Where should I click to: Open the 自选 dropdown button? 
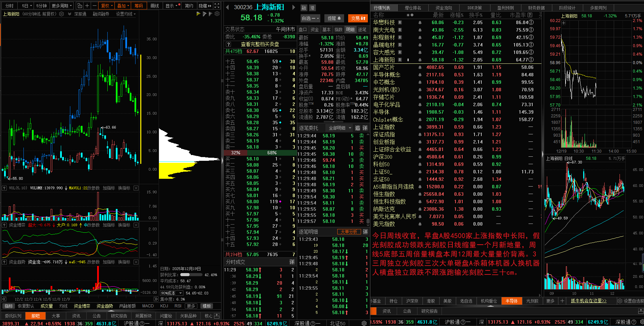pyautogui.click(x=310, y=18)
